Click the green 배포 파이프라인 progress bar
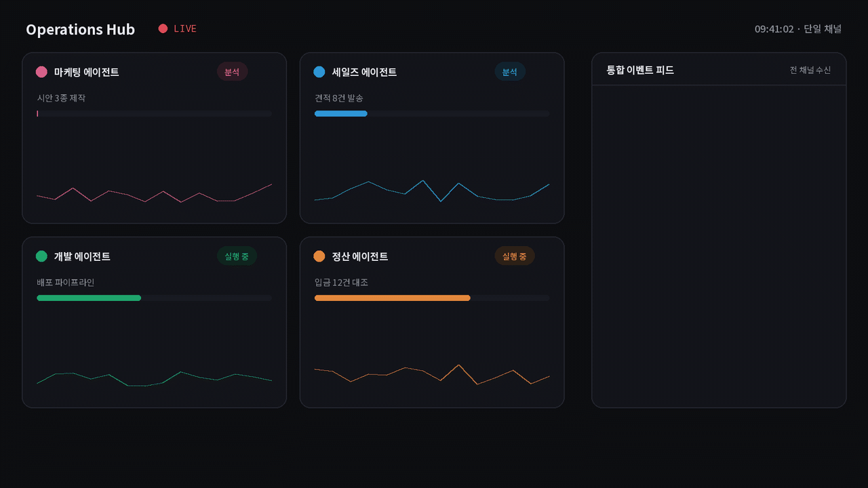This screenshot has width=868, height=488. click(154, 298)
